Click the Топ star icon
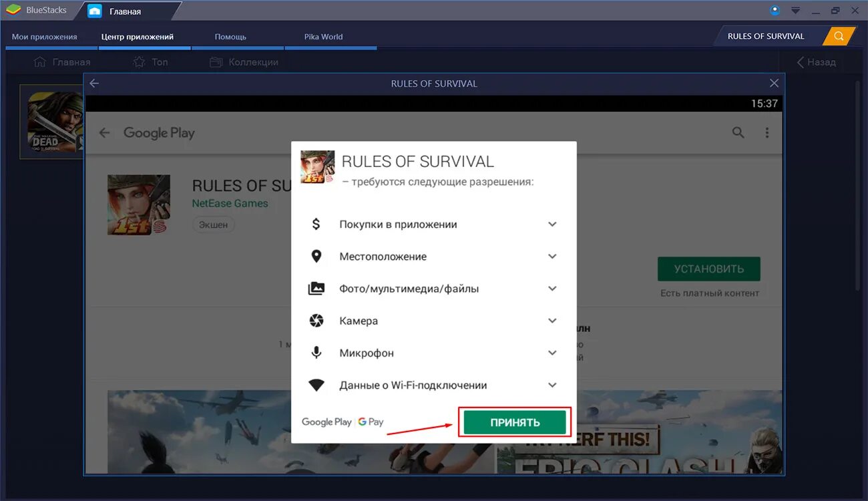 pyautogui.click(x=139, y=62)
